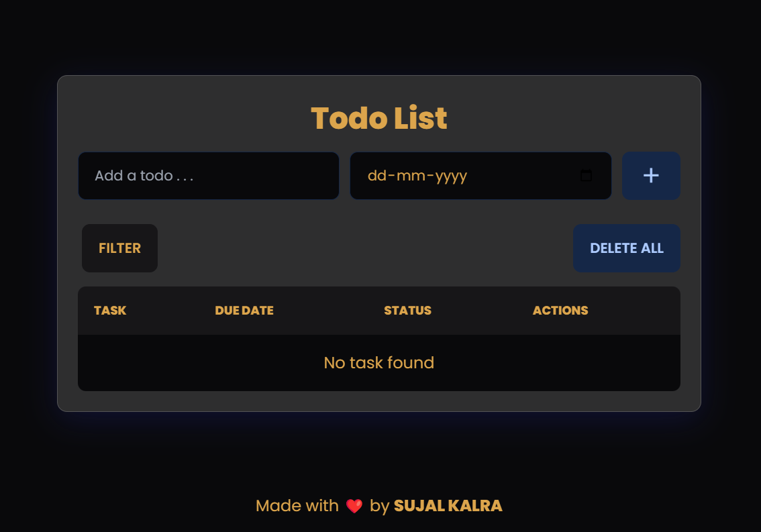Click the 'No task found' message
761x532 pixels.
click(x=378, y=363)
